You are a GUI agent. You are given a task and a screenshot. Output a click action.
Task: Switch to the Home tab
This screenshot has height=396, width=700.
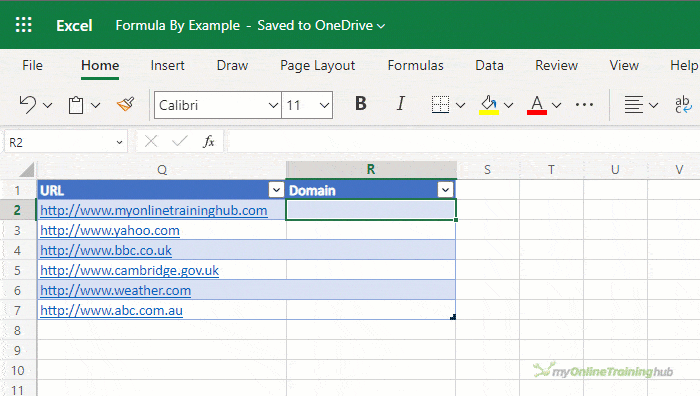click(100, 66)
